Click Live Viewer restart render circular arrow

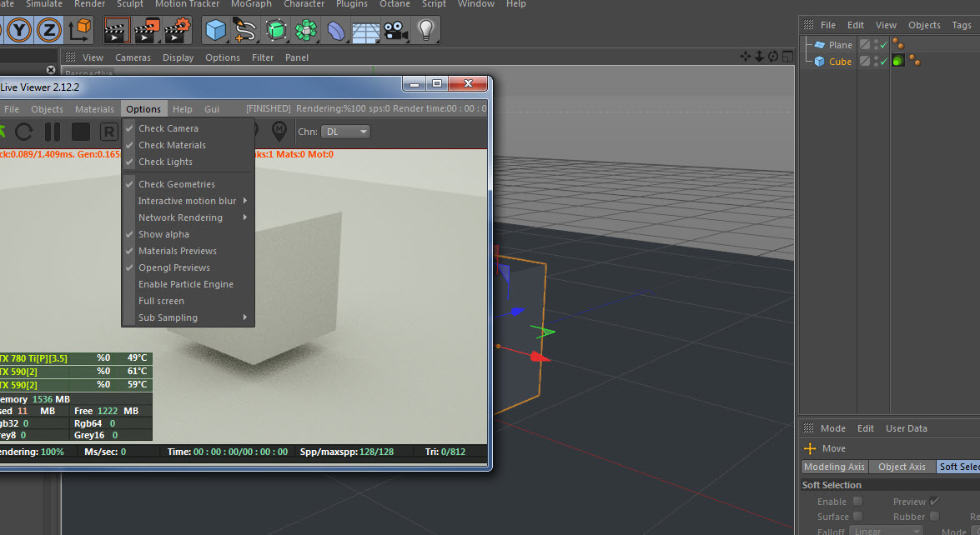point(23,132)
